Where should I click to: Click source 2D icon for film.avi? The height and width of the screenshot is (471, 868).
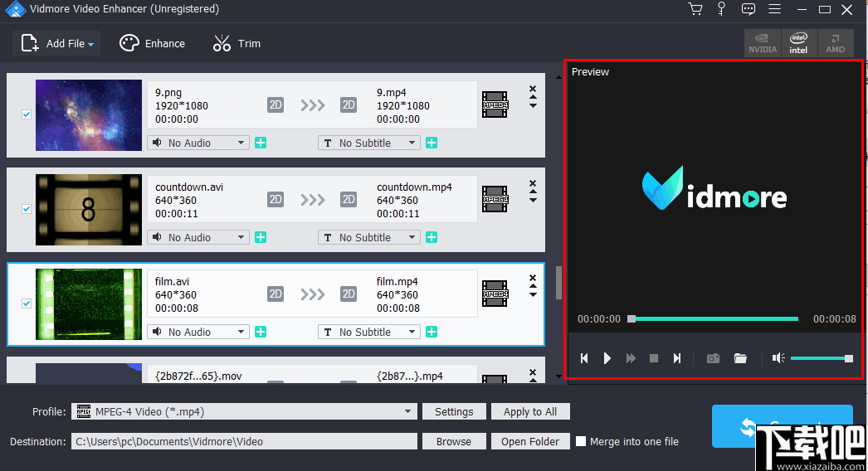pos(276,294)
